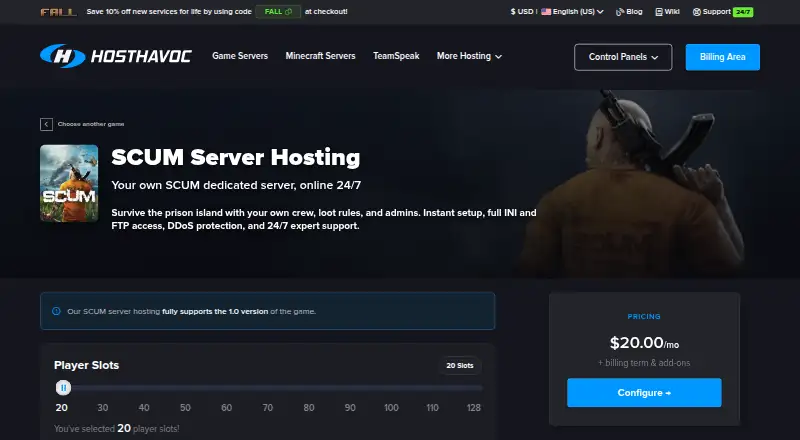Expand the Control Panels dropdown

pyautogui.click(x=623, y=57)
